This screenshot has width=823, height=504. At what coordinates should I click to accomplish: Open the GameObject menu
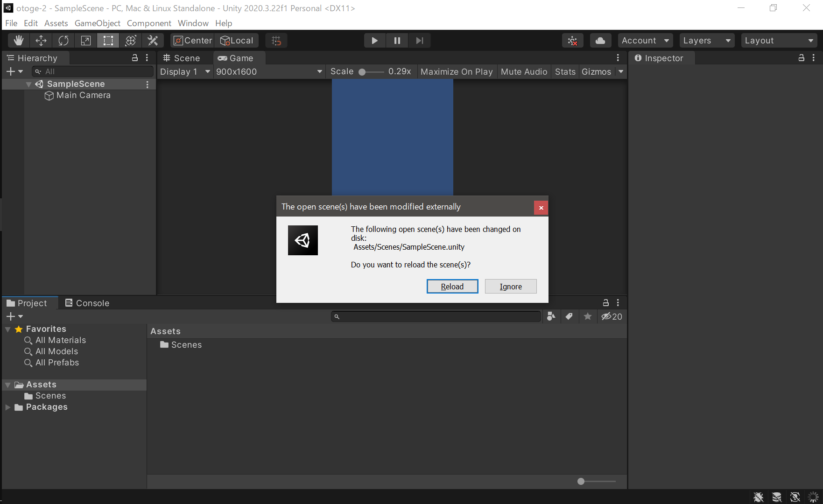pos(98,23)
